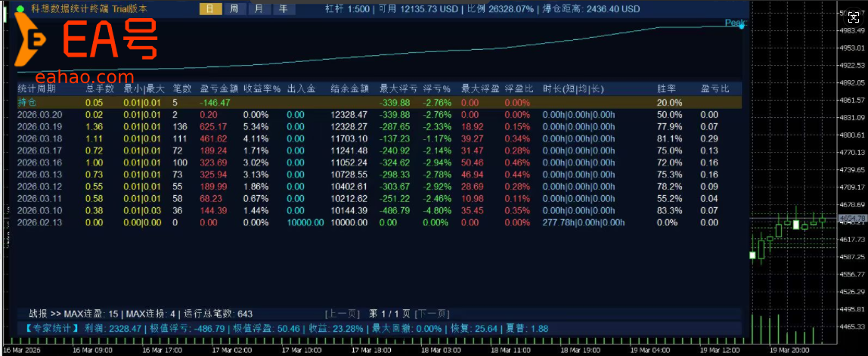Click the 统计周期 column header
Viewport: 868px width, 356px height.
(x=36, y=88)
